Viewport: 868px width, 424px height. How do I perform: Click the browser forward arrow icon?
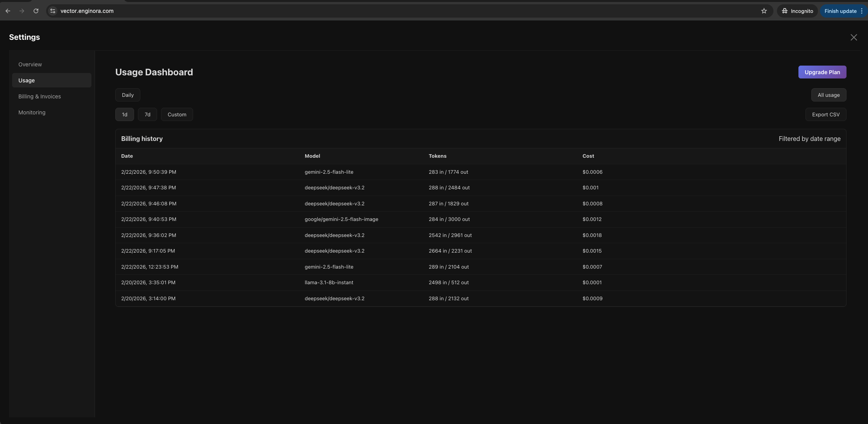click(22, 11)
